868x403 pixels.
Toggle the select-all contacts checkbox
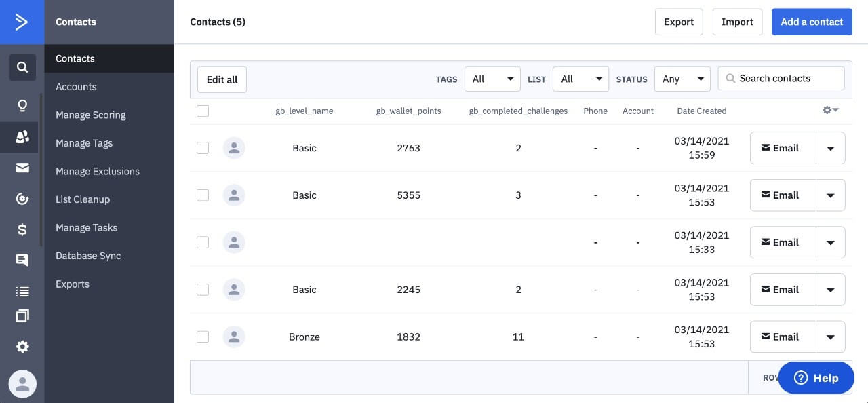click(x=203, y=111)
